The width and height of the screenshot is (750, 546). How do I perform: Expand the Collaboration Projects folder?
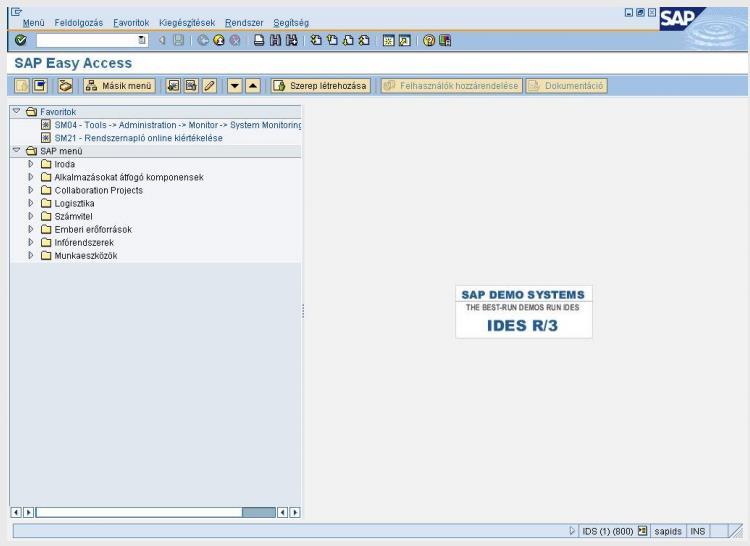(x=31, y=190)
